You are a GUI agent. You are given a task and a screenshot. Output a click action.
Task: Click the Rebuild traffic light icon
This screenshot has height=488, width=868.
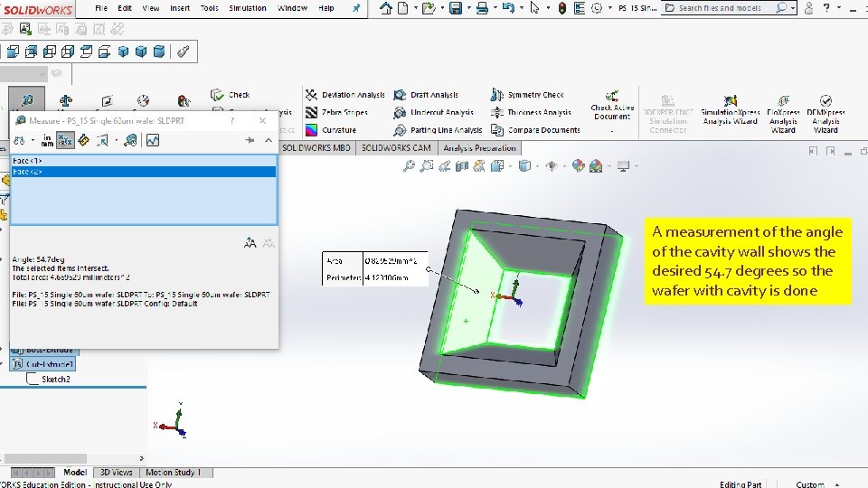pyautogui.click(x=561, y=8)
